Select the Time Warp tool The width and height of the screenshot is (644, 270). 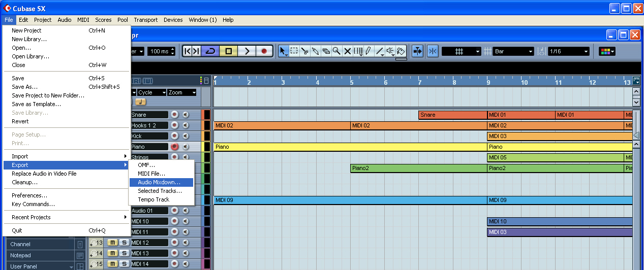pyautogui.click(x=358, y=51)
